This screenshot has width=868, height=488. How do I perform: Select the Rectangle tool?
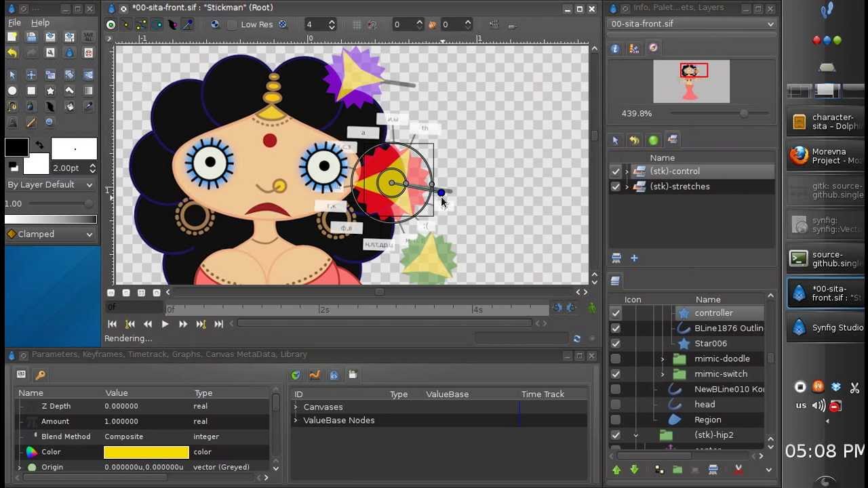(31, 91)
